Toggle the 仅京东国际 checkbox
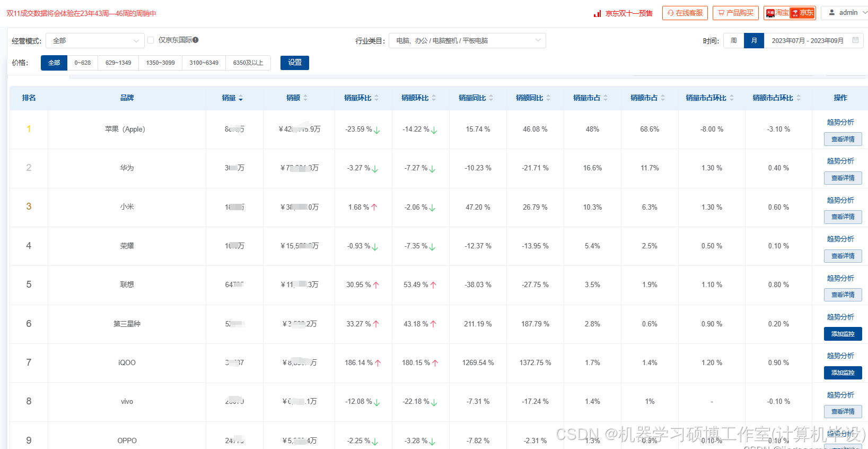 pos(151,40)
